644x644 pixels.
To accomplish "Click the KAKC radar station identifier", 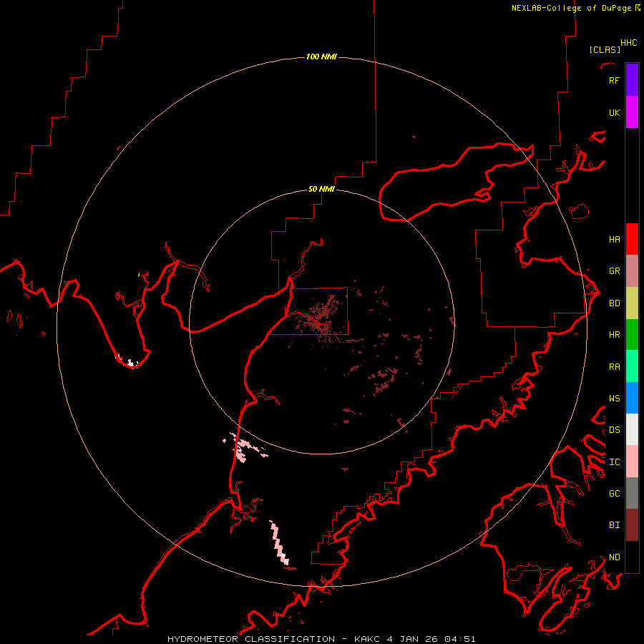I will [x=368, y=639].
